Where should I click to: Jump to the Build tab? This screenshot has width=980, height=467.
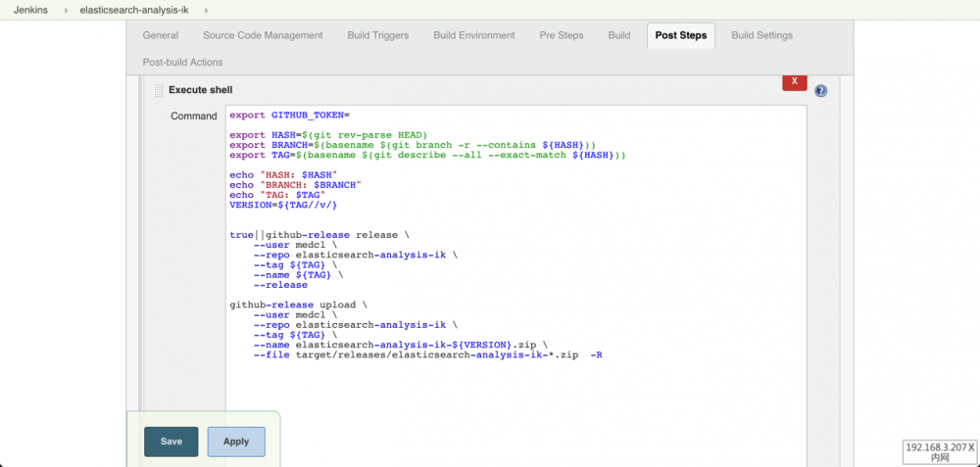[x=618, y=35]
